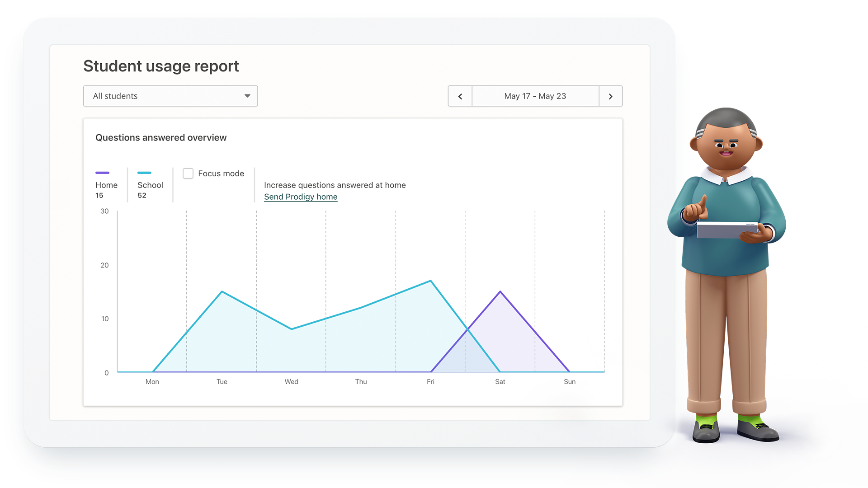Image resolution: width=868 pixels, height=488 pixels.
Task: Click the Send Prodigy home link
Action: [x=301, y=197]
